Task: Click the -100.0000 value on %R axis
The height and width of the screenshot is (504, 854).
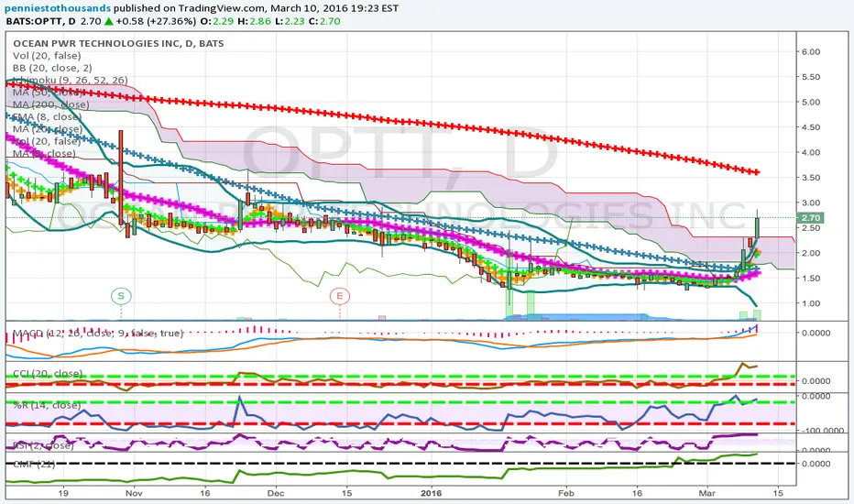Action: coord(823,431)
